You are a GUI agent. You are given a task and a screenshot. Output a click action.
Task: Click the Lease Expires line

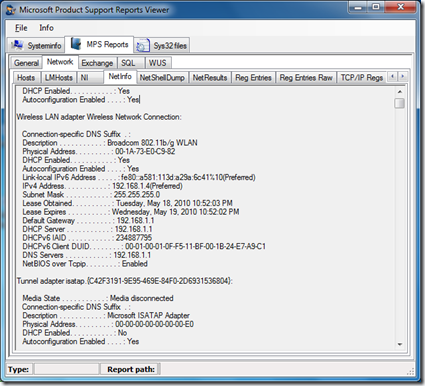tap(131, 212)
